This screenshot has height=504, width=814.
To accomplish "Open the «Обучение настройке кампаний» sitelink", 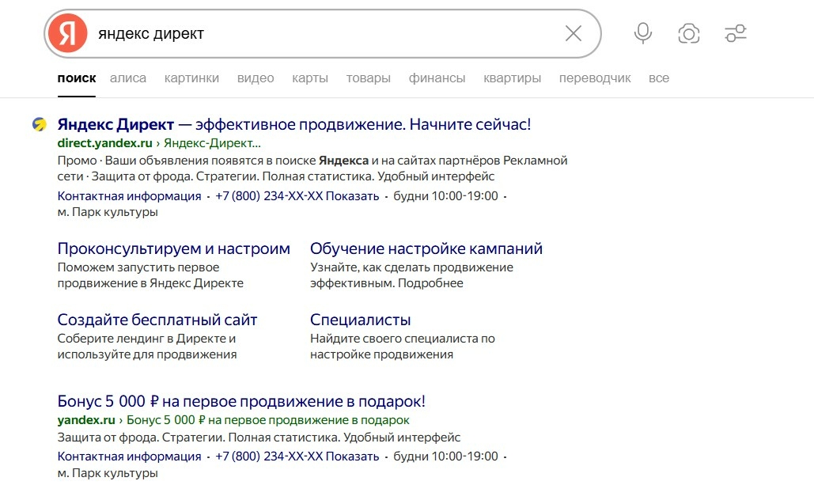I will point(426,248).
